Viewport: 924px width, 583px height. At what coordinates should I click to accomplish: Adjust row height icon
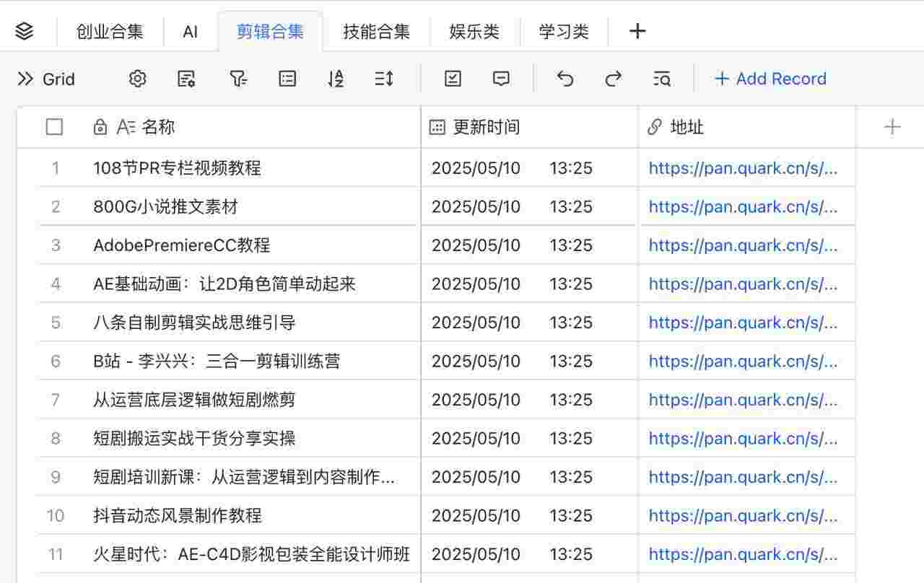pos(384,79)
